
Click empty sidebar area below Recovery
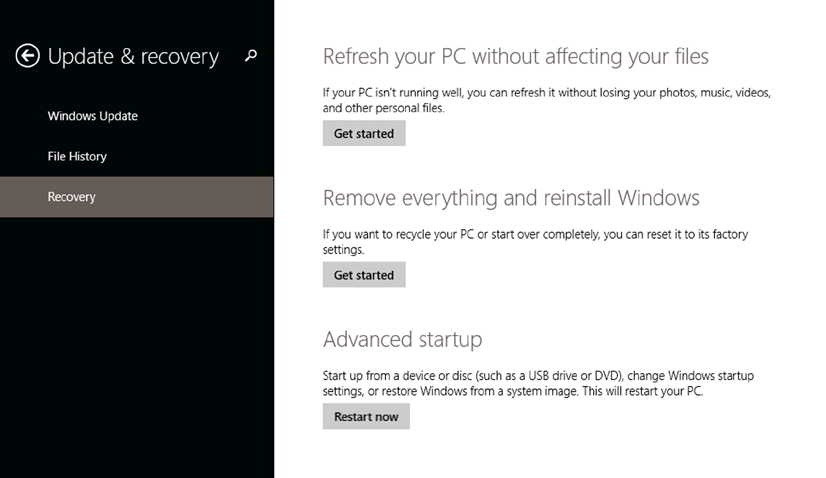click(x=136, y=340)
